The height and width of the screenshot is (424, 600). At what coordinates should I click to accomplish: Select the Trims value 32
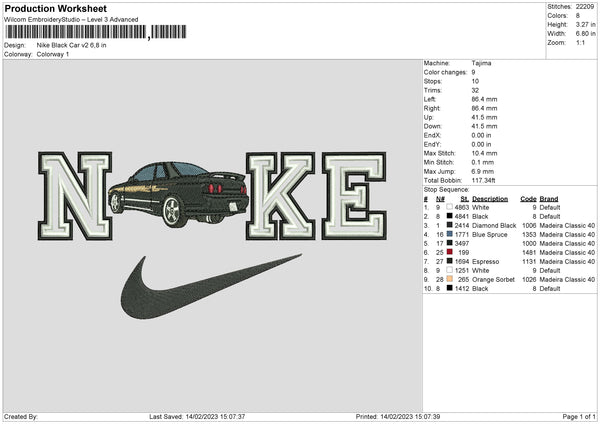475,90
